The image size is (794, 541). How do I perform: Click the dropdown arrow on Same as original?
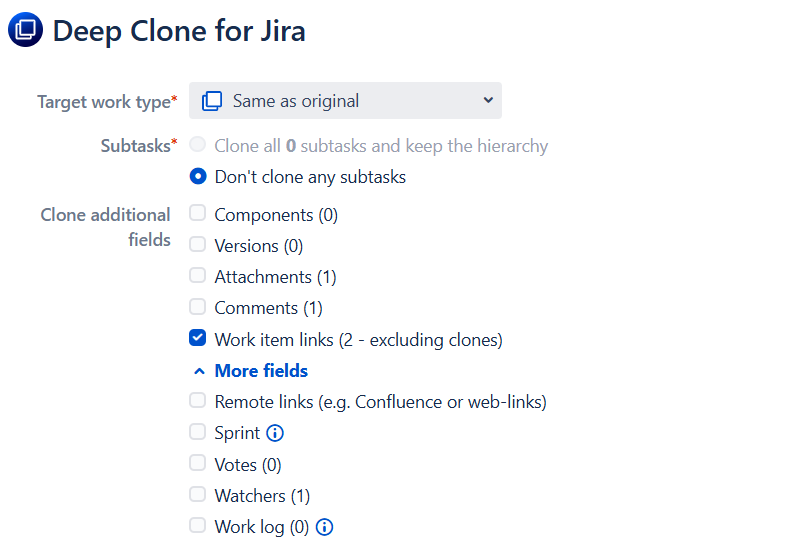click(x=488, y=100)
